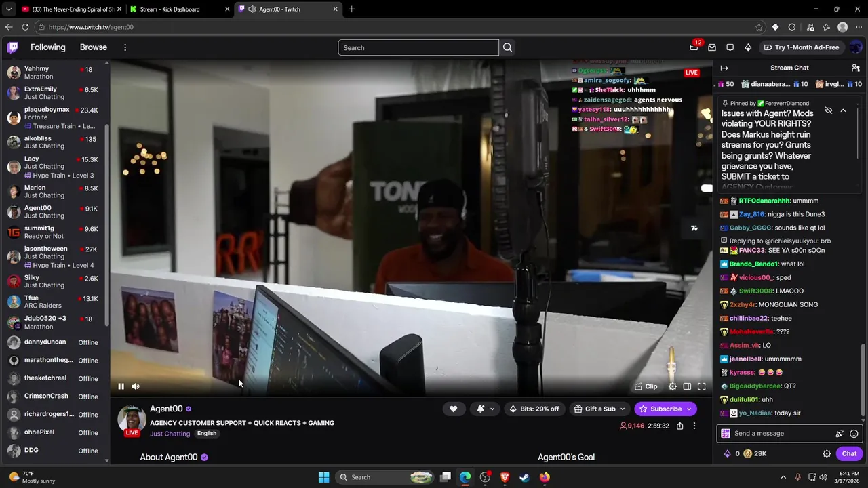Screen dimensions: 868x488
Task: Open the Steam taskbar icon
Action: click(524, 477)
